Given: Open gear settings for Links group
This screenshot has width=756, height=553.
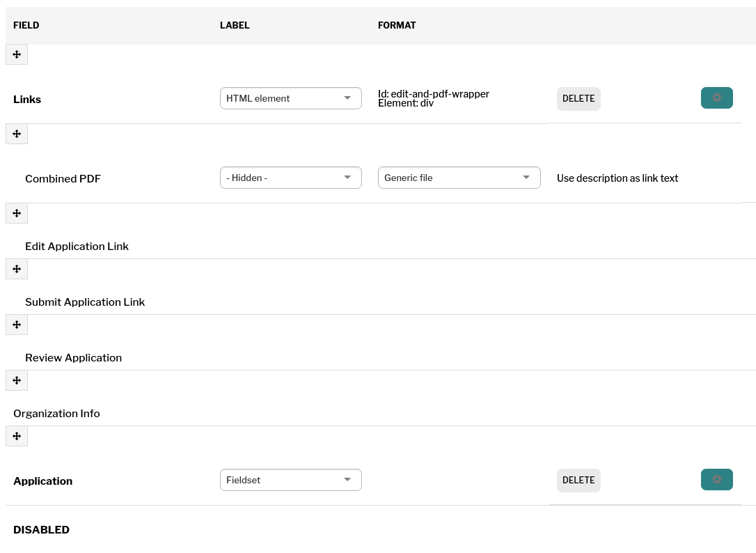Looking at the screenshot, I should click(x=716, y=98).
